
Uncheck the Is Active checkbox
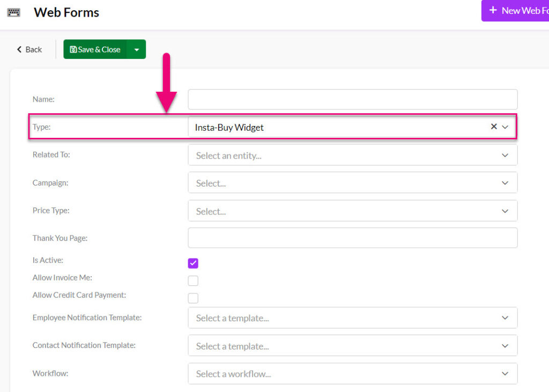tap(193, 263)
